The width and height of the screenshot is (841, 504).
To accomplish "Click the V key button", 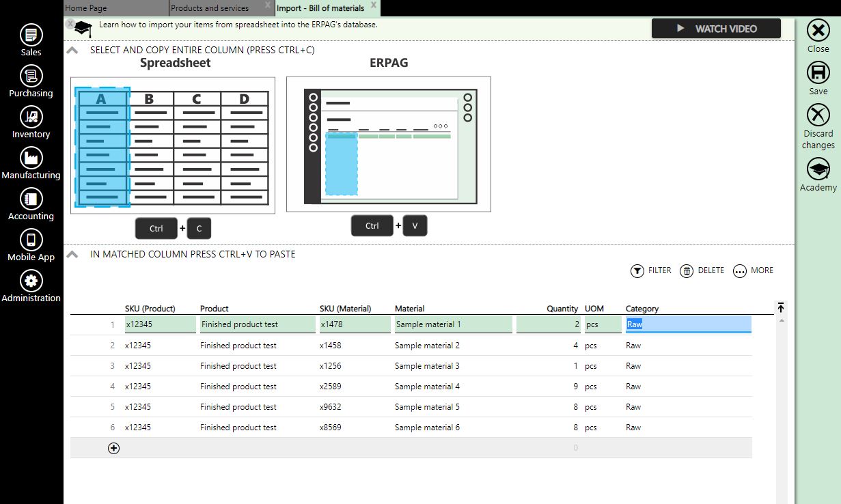I will point(415,225).
